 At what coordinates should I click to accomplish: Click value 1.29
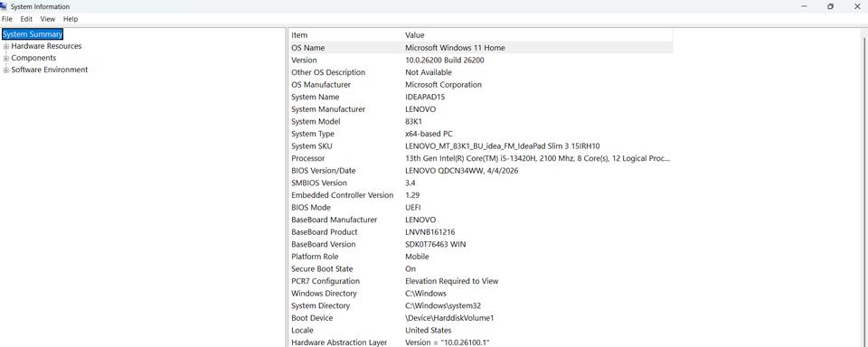[x=412, y=195]
